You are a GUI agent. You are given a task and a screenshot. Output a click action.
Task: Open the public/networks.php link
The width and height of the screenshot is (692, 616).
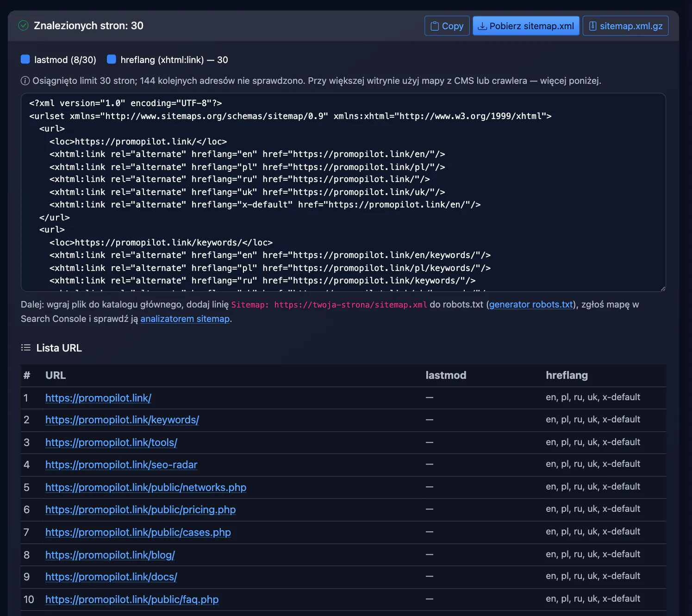(x=146, y=487)
